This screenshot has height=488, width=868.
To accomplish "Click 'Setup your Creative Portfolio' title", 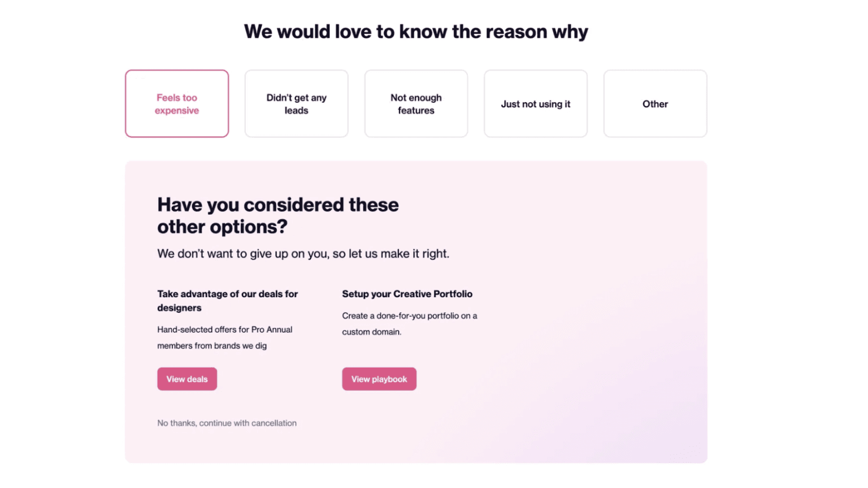I will (x=407, y=294).
